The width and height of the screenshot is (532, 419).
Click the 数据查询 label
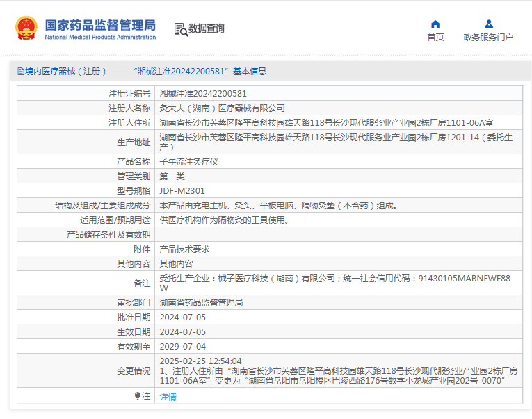tap(207, 28)
